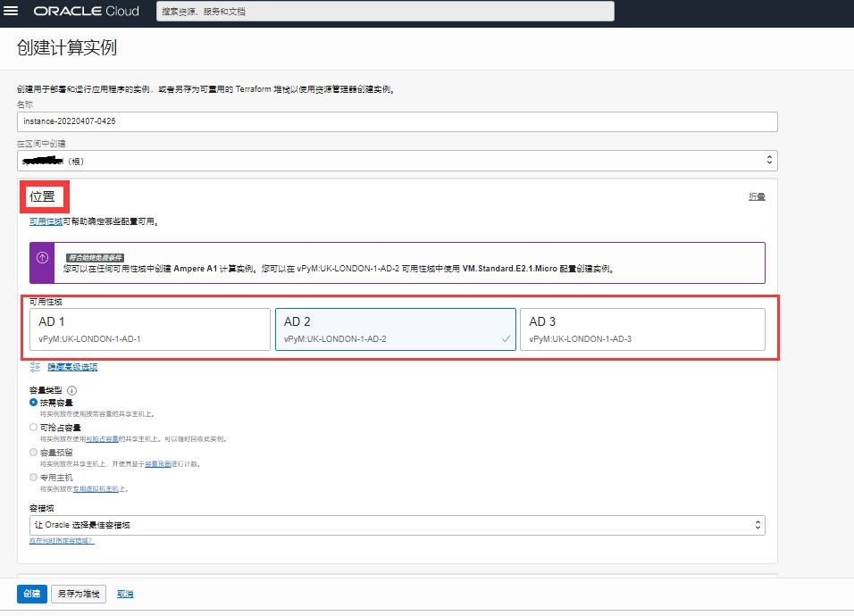Click the 创建计算实例 page title

pyautogui.click(x=66, y=47)
